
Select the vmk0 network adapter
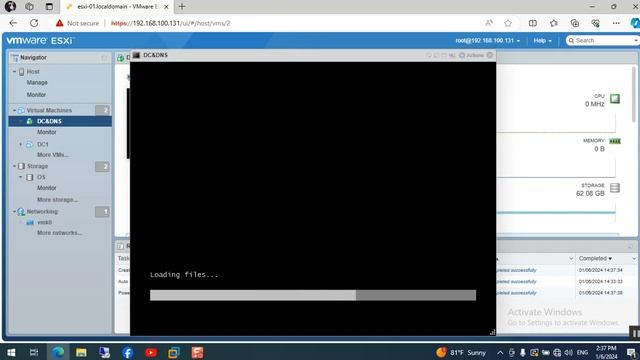pyautogui.click(x=44, y=222)
